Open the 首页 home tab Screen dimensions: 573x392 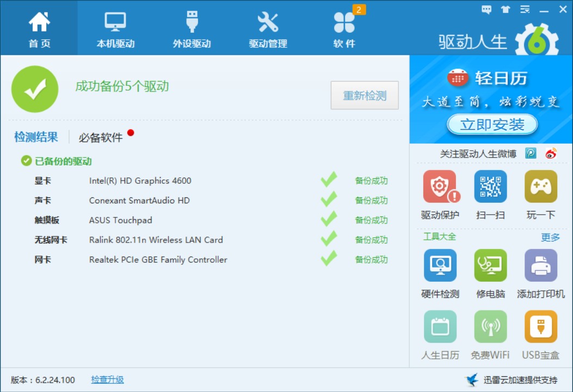[x=39, y=28]
